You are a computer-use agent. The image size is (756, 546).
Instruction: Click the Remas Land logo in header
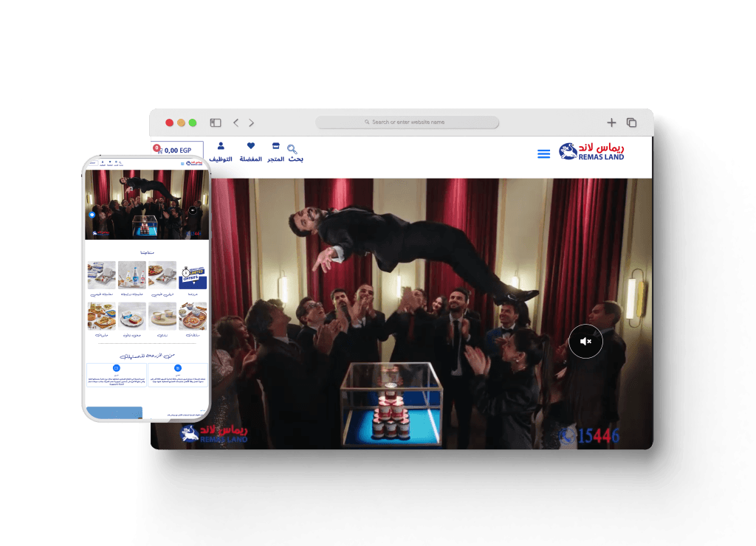(x=591, y=151)
